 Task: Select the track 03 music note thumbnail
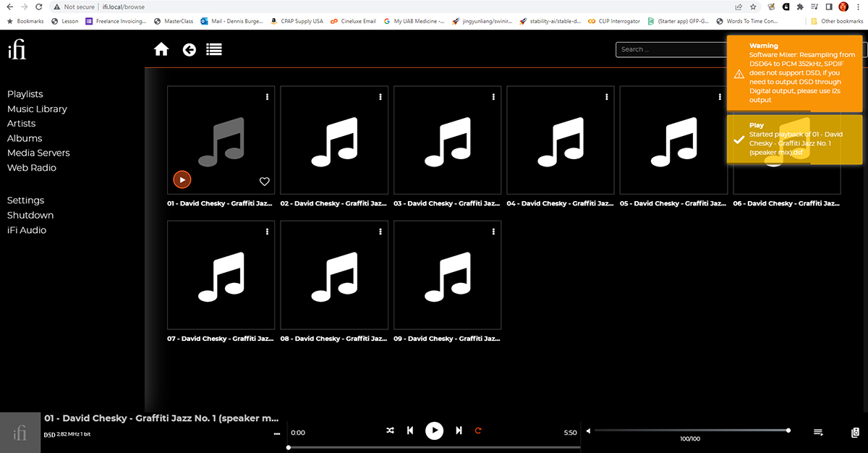[x=448, y=140]
